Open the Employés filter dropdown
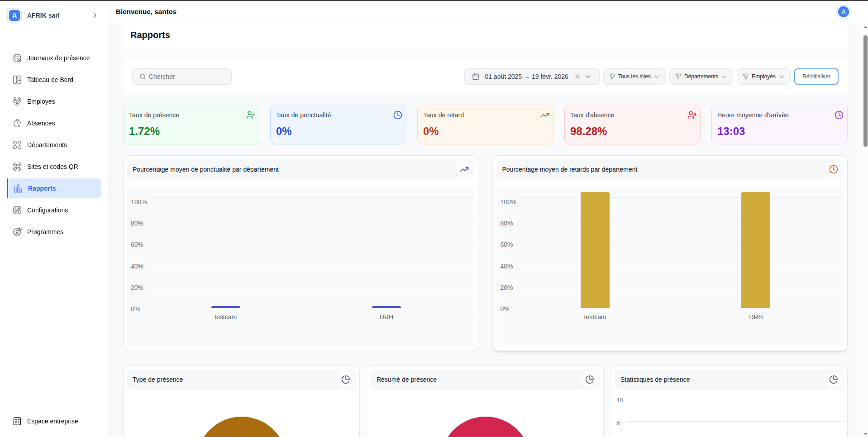This screenshot has height=437, width=868. [763, 77]
